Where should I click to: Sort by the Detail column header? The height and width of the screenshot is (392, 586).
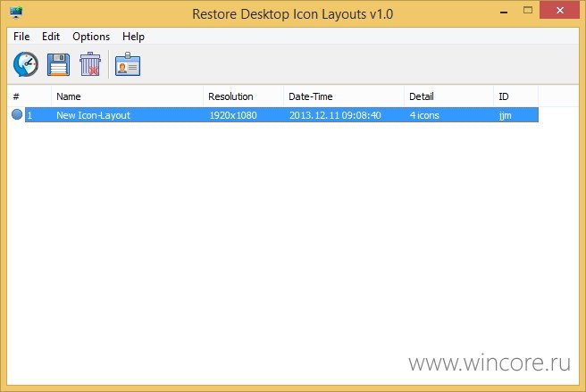(448, 96)
